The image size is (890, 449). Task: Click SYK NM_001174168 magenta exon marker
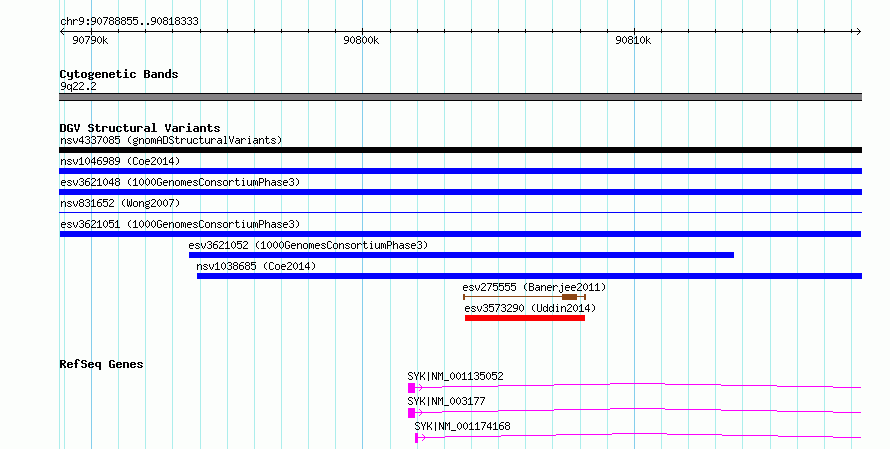click(417, 438)
